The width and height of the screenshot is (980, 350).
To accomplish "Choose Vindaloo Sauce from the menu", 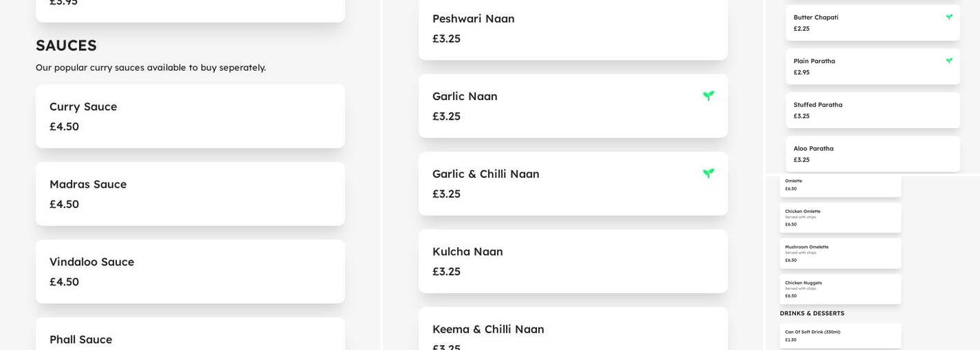I will pos(190,272).
